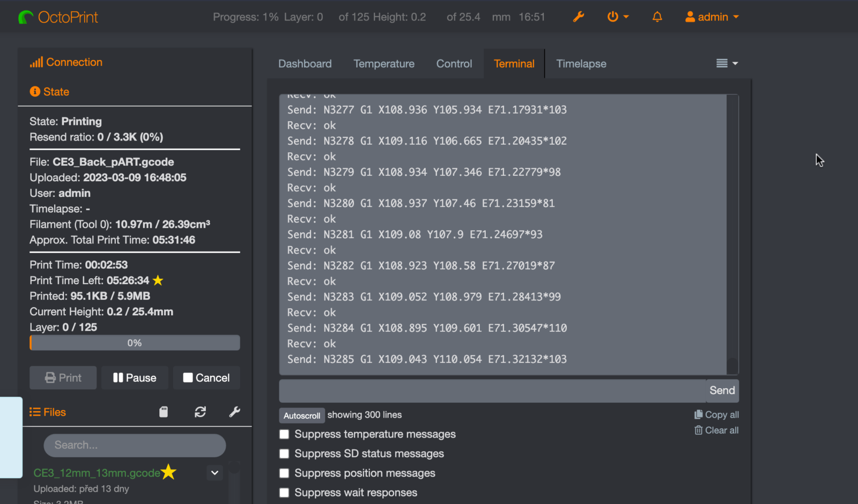Open the system power menu

617,17
